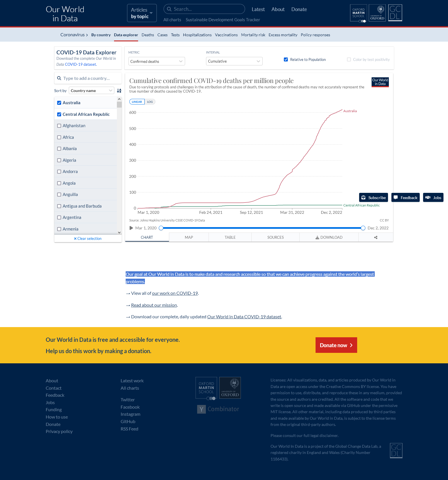
Task: Open GitHub link in footer
Action: tap(128, 421)
